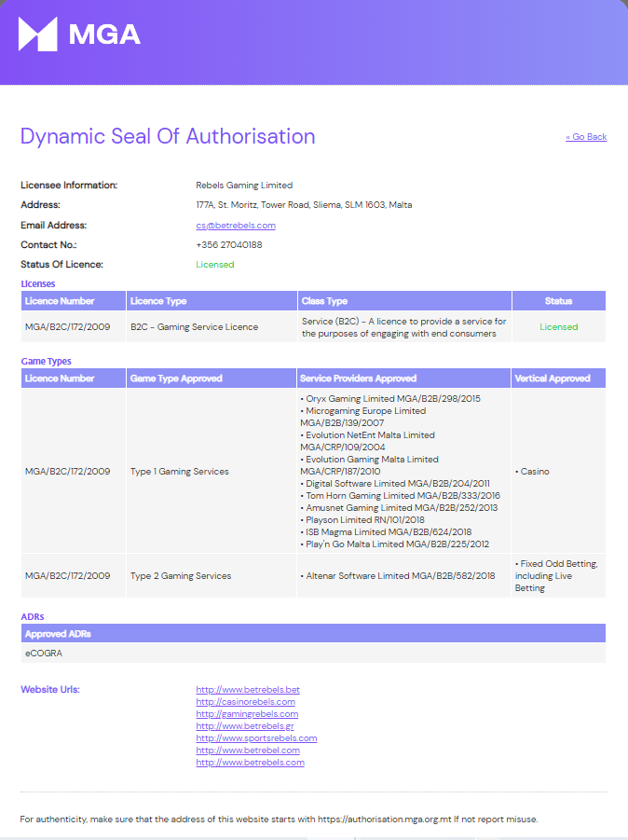The height and width of the screenshot is (840, 628).
Task: Click the Digital Software Limited entry
Action: click(x=395, y=483)
